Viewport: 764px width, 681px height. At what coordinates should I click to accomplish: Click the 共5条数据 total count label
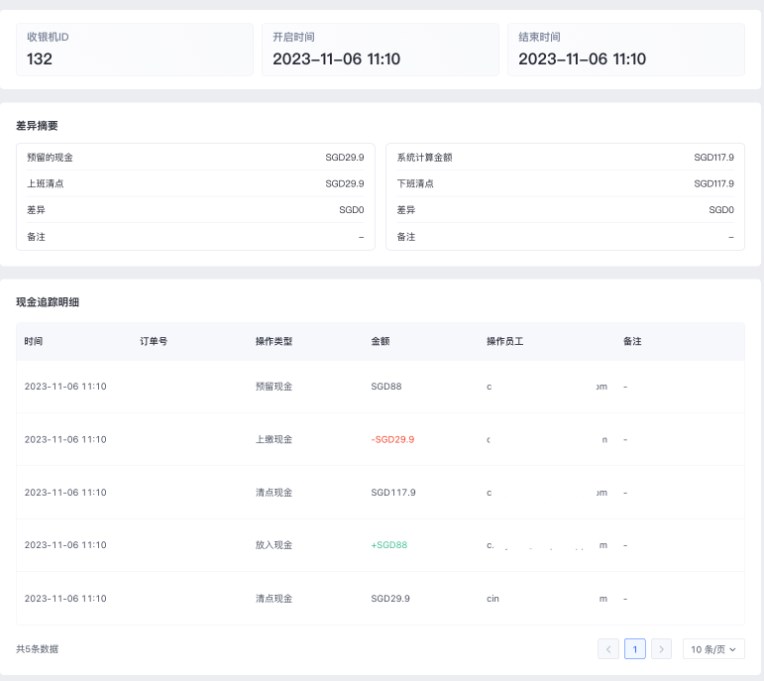pyautogui.click(x=37, y=649)
